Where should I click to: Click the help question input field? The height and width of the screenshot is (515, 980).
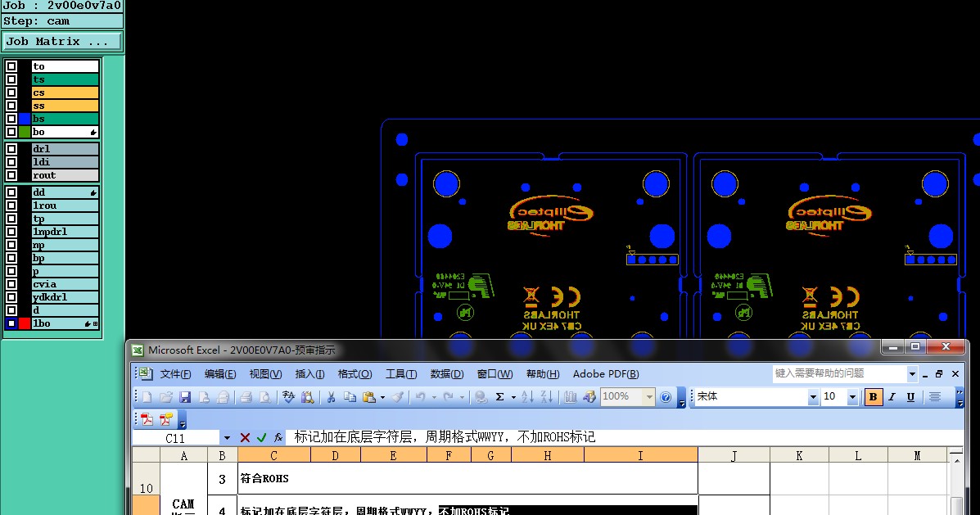[x=839, y=373]
